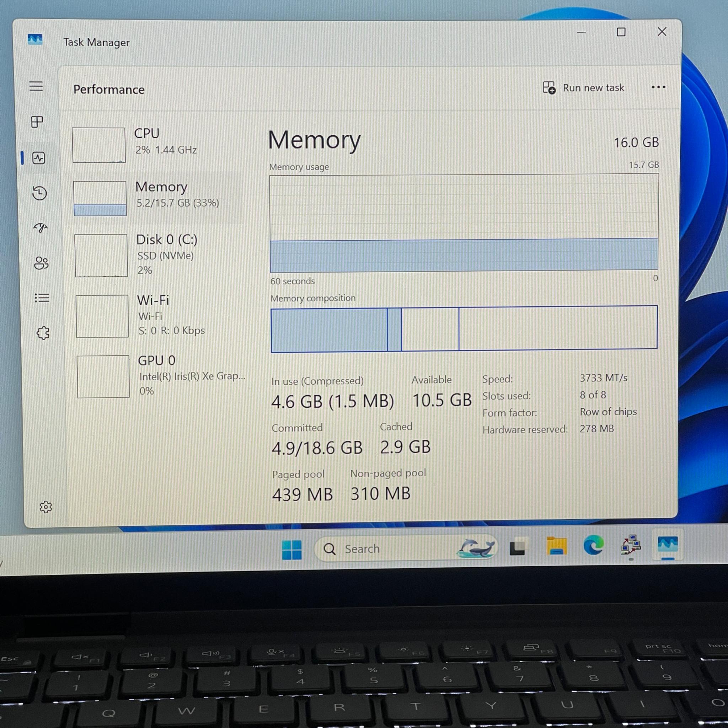The image size is (728, 728).
Task: Launch Microsoft Edge from the taskbar
Action: pos(594,545)
